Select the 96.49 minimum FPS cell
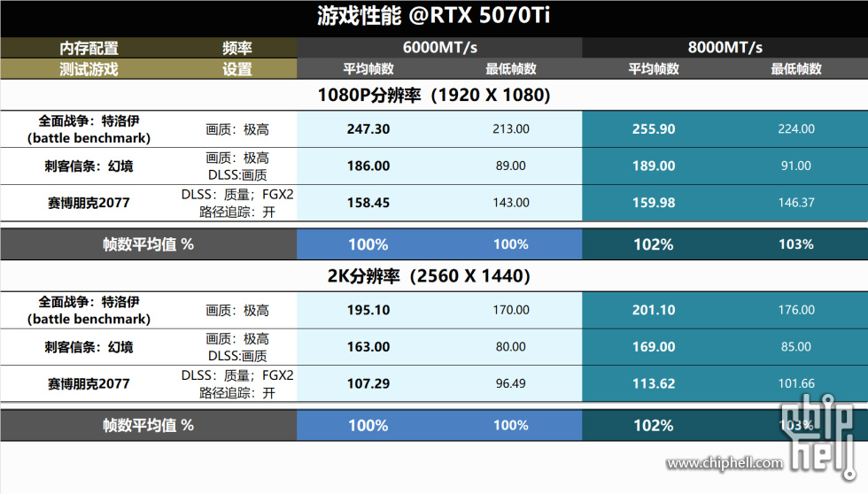The height and width of the screenshot is (494, 868). coord(510,383)
